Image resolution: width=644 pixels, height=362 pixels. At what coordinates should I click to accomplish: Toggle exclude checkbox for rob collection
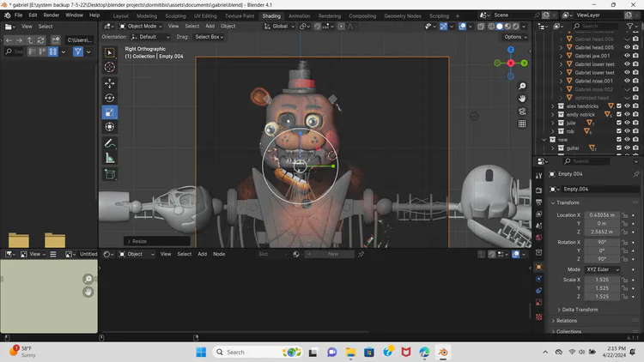(x=619, y=131)
